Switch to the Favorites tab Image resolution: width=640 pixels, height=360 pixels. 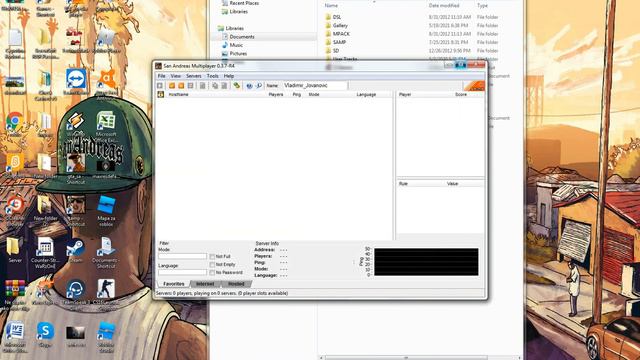[173, 284]
